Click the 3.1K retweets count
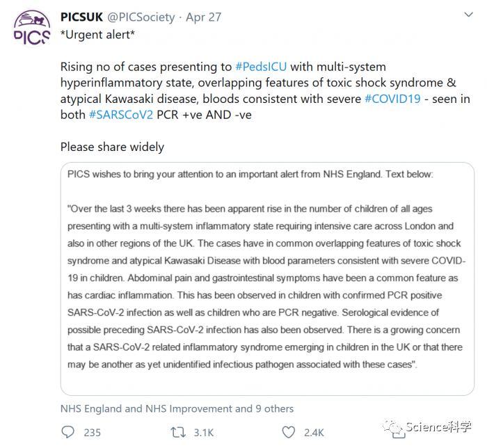Viewport: 487px width, 448px height. click(x=203, y=433)
